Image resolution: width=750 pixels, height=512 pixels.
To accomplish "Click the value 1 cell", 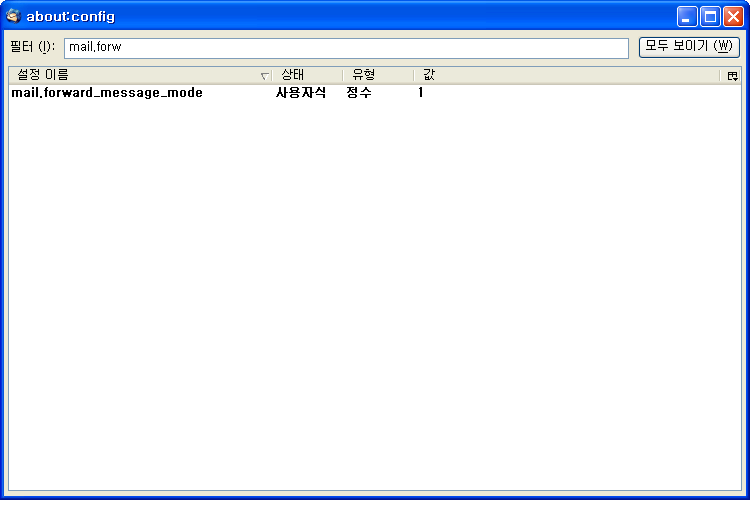I will (x=420, y=92).
